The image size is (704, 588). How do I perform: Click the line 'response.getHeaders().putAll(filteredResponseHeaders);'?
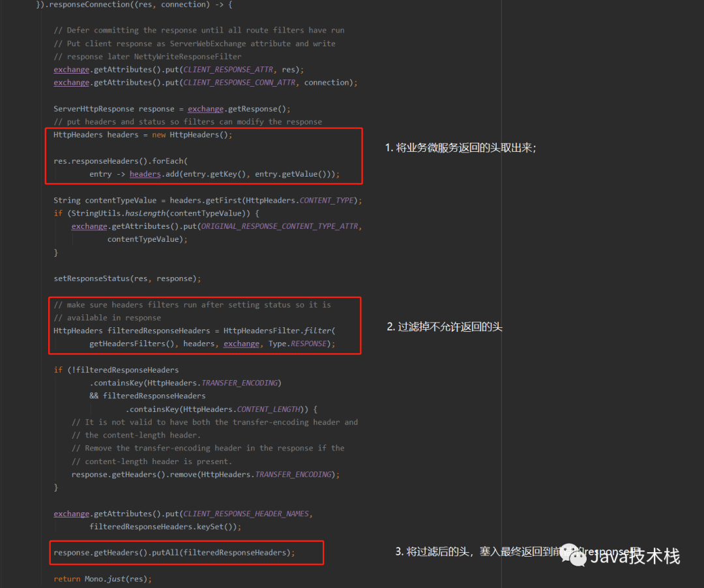coord(174,553)
